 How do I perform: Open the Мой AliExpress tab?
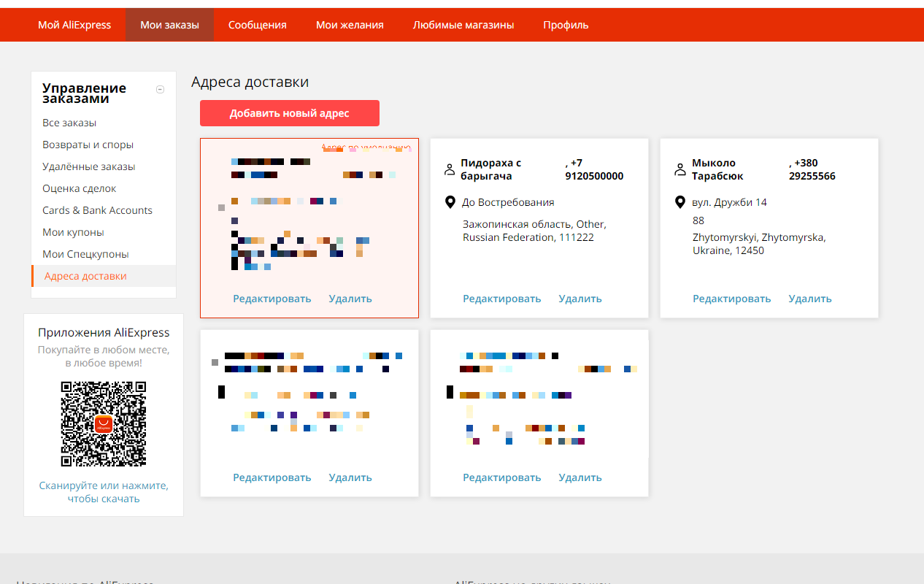coord(74,25)
